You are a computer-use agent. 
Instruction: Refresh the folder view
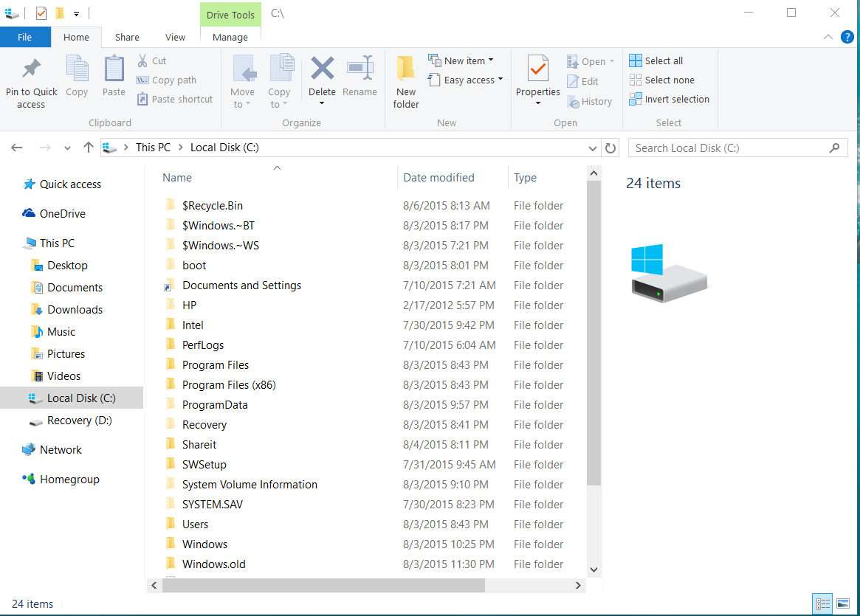pyautogui.click(x=610, y=148)
